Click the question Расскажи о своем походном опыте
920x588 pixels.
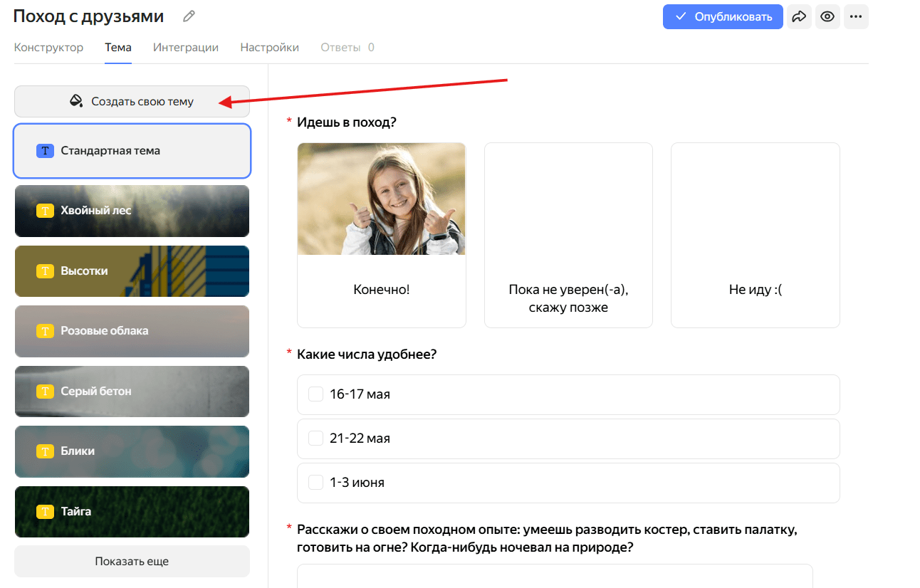click(x=546, y=539)
